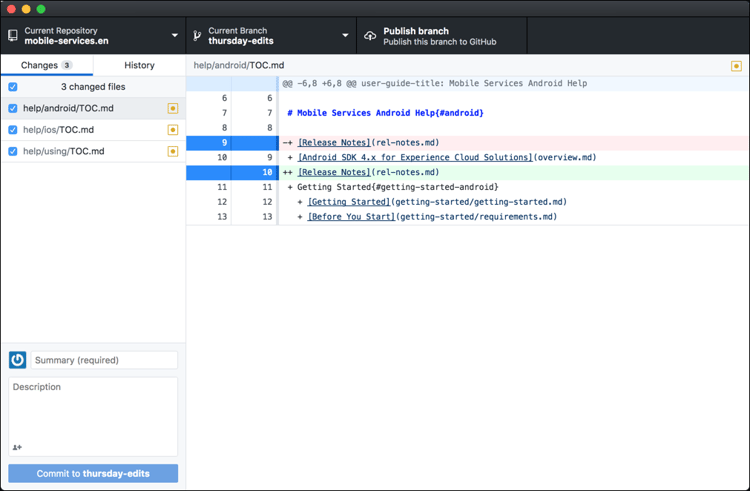Image resolution: width=750 pixels, height=491 pixels.
Task: Click the mobile-services.en repository name
Action: coord(66,41)
